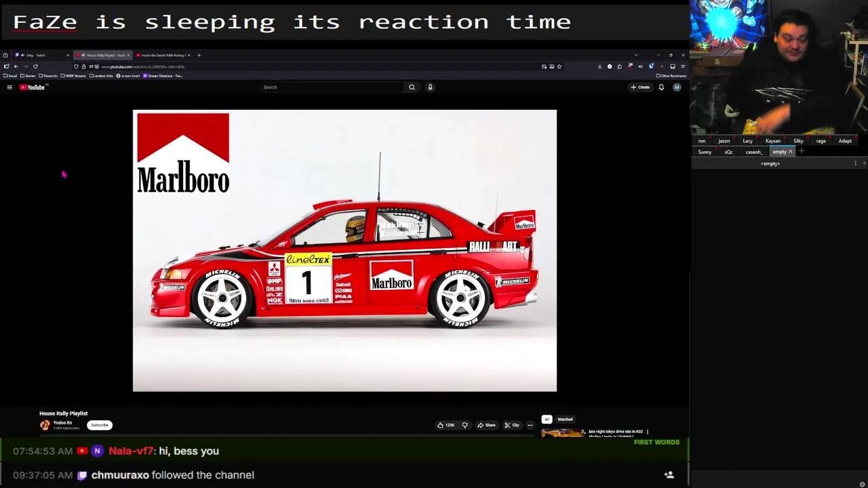Start voice search with the microphone icon

click(x=430, y=87)
